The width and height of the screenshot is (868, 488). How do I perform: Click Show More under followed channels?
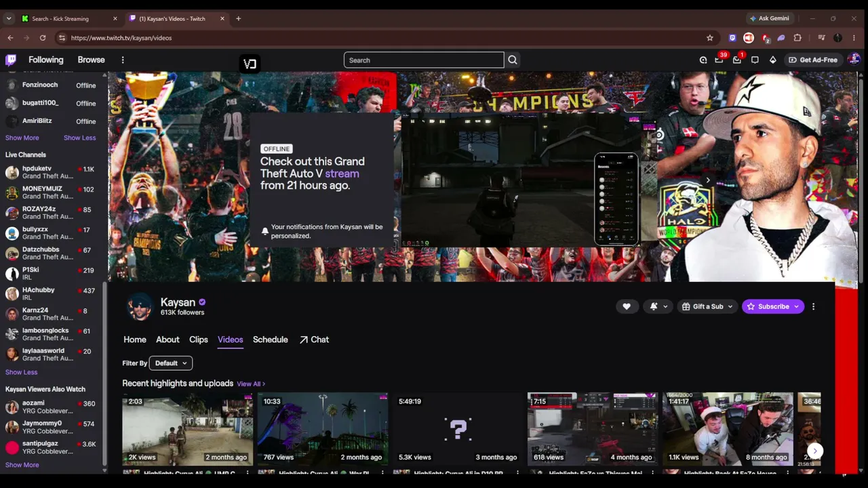(x=22, y=138)
